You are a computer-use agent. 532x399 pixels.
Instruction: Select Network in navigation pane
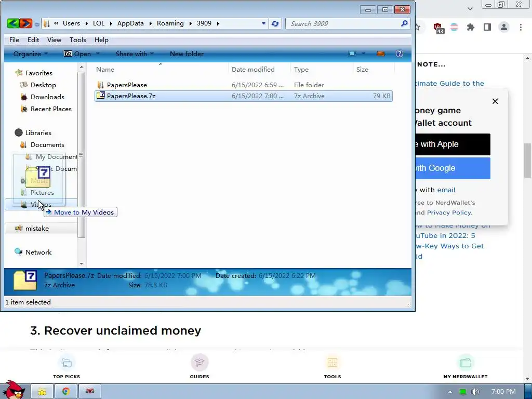point(38,252)
